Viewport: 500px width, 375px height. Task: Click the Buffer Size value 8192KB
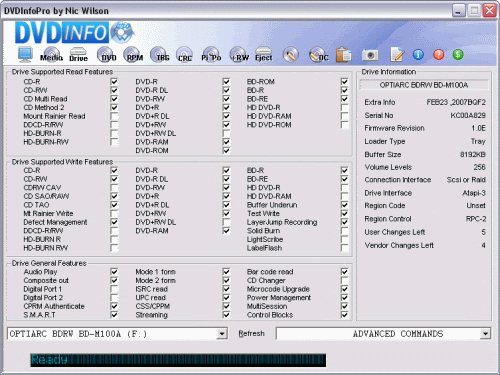pyautogui.click(x=473, y=154)
